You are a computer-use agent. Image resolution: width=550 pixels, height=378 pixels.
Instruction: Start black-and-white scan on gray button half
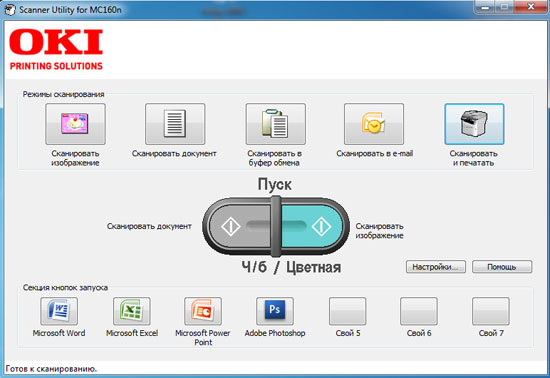click(x=239, y=227)
